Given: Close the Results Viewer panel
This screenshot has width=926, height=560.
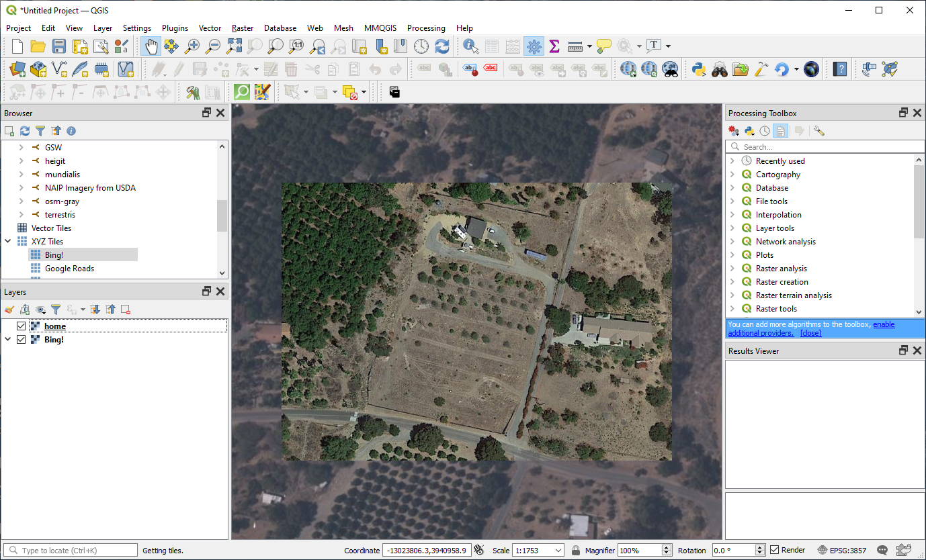Looking at the screenshot, I should [917, 351].
